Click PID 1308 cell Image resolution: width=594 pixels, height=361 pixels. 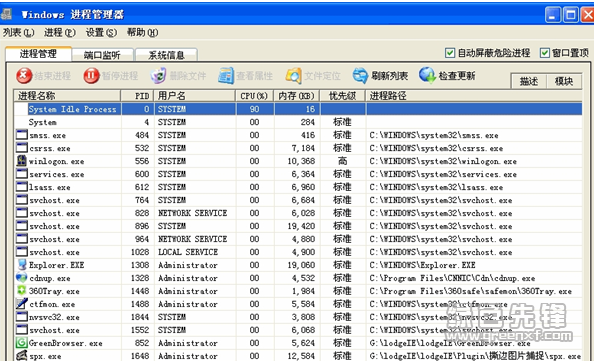click(140, 265)
